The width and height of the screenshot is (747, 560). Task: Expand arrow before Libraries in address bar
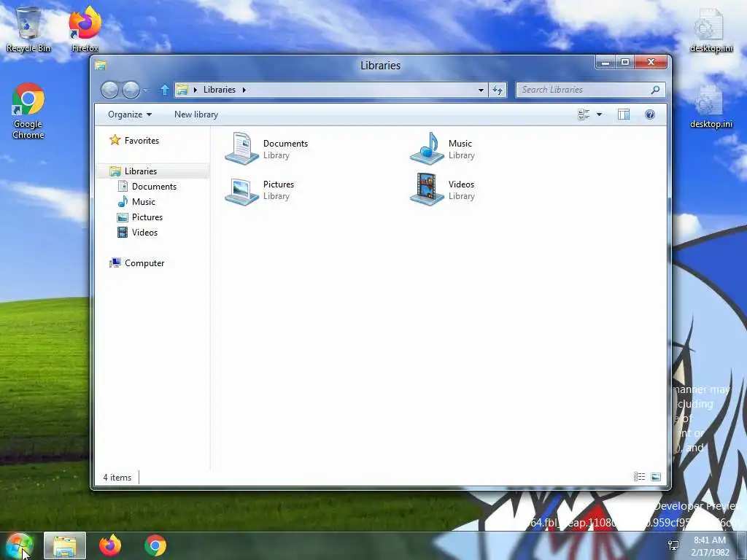[x=196, y=90]
